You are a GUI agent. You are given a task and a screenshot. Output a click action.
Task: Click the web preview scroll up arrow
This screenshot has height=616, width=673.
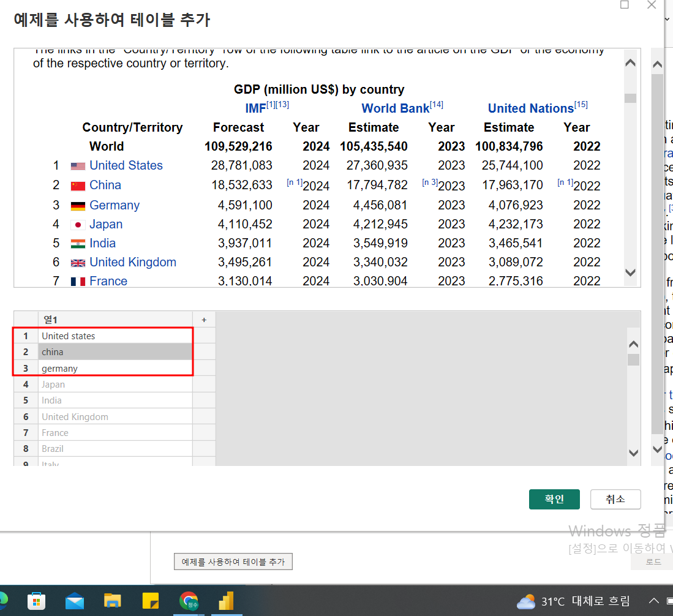[630, 62]
